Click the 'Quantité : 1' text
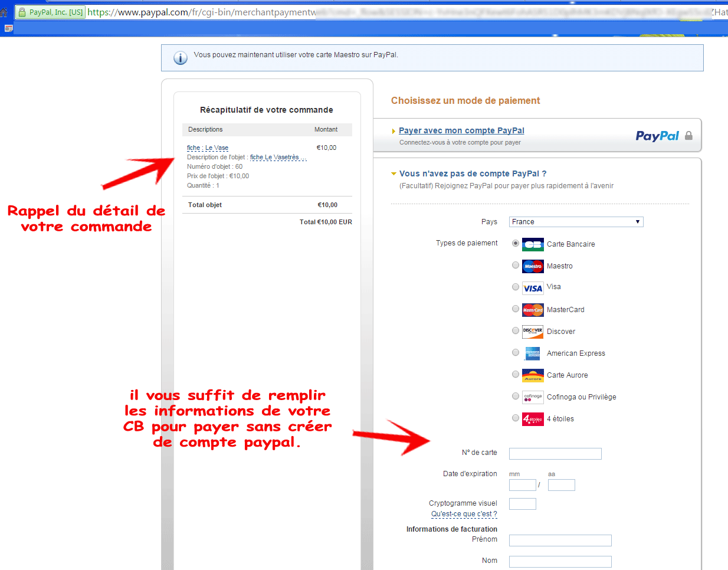Image resolution: width=728 pixels, height=570 pixels. tap(203, 185)
